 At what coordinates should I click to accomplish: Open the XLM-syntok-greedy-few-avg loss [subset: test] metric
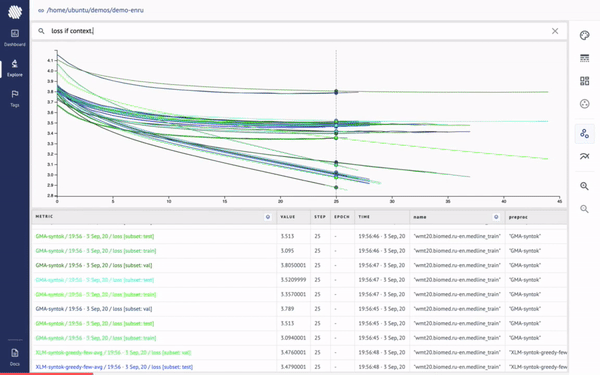pyautogui.click(x=114, y=367)
